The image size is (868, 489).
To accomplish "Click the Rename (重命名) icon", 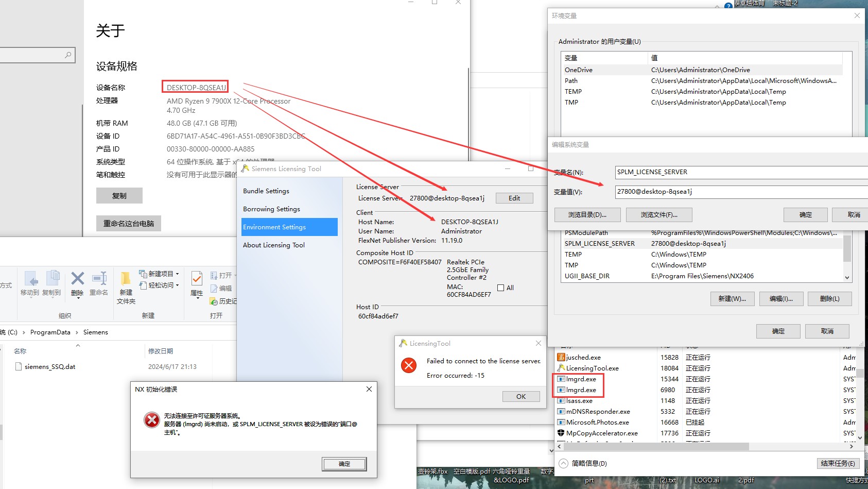I will [x=99, y=279].
